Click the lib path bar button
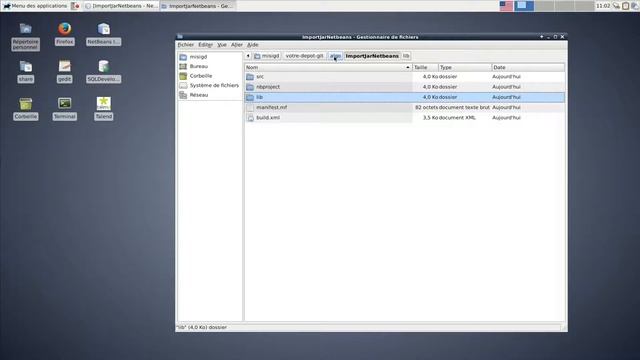This screenshot has width=640, height=360. [406, 56]
